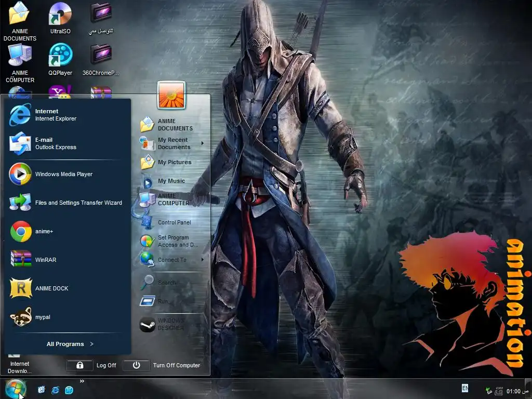The width and height of the screenshot is (532, 399).
Task: Open Windows Media Player
Action: pos(67,174)
